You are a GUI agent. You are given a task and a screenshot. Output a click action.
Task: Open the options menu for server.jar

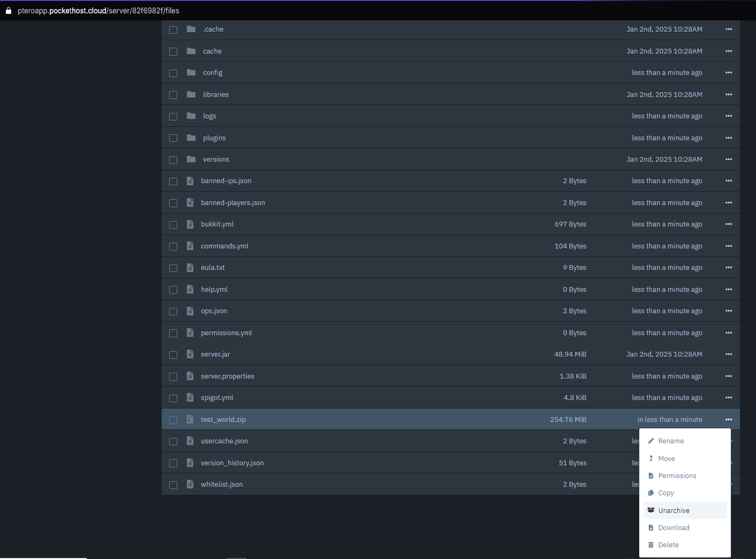(729, 354)
